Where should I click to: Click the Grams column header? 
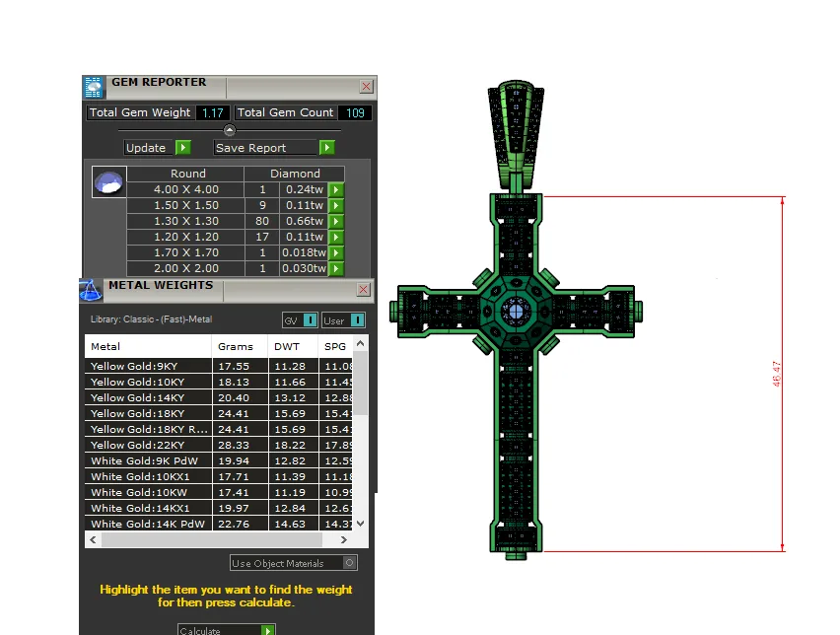point(240,347)
